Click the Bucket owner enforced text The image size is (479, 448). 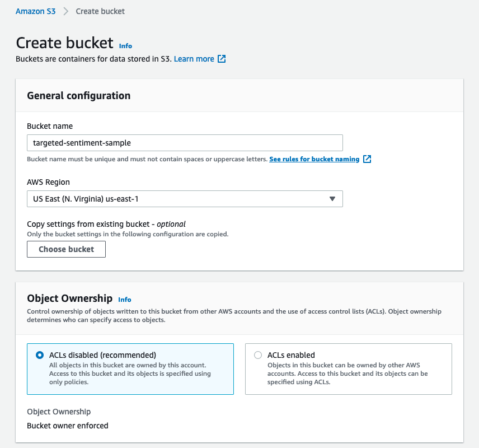pyautogui.click(x=68, y=426)
